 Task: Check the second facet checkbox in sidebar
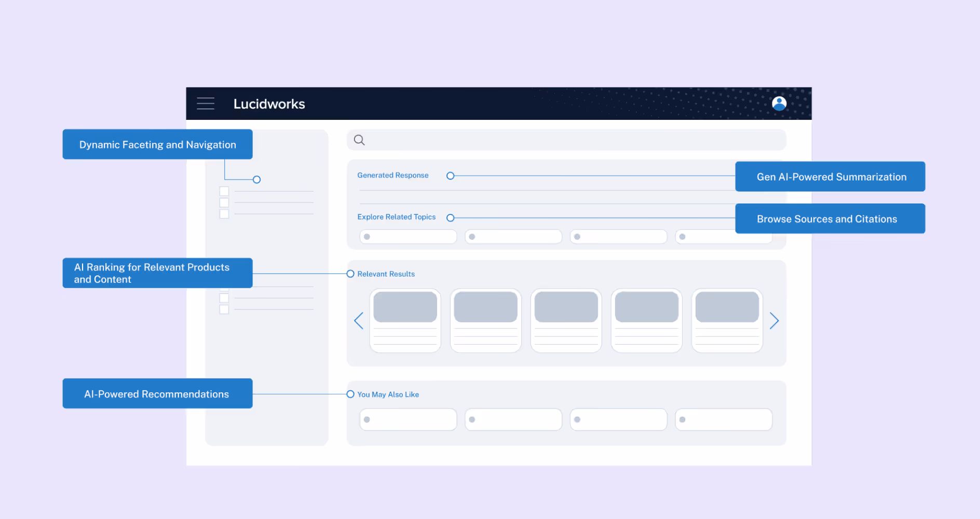pyautogui.click(x=224, y=202)
